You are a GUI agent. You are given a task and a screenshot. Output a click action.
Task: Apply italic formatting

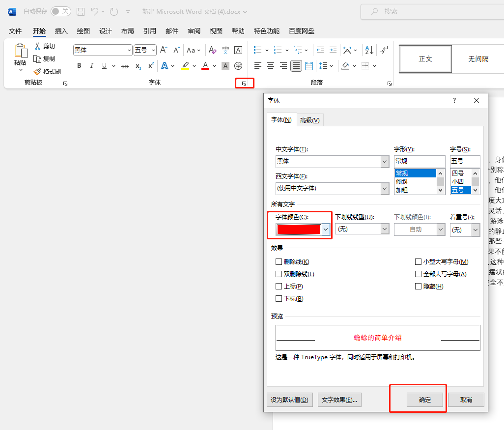[91, 65]
